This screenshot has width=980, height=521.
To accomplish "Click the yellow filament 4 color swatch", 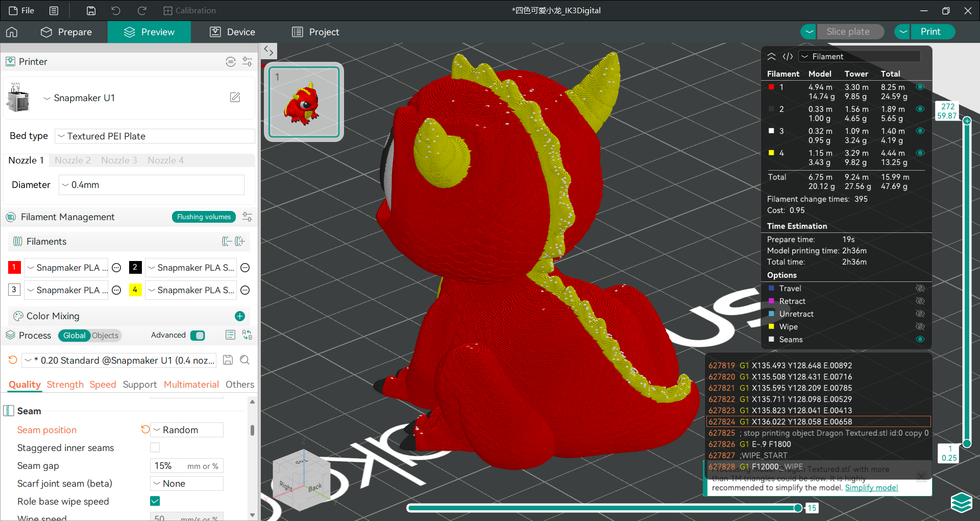I will 135,290.
